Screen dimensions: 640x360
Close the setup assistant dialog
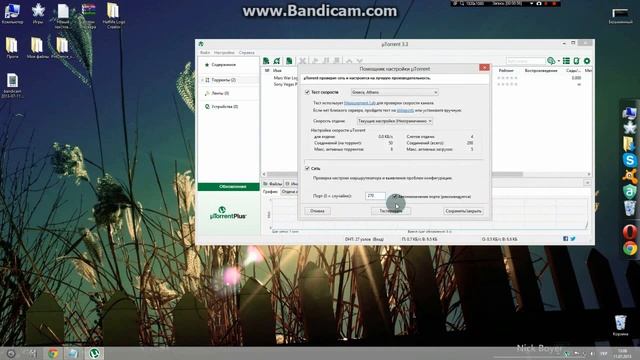484,68
